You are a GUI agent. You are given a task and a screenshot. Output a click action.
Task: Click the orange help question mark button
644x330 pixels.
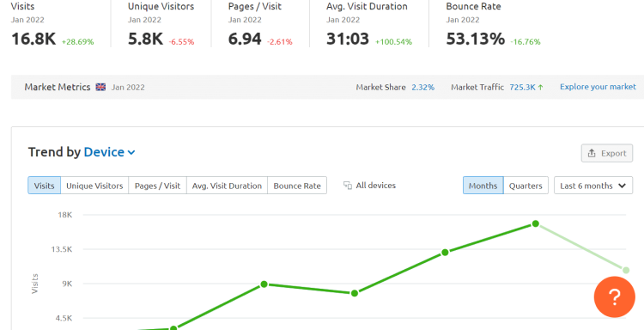(x=615, y=296)
